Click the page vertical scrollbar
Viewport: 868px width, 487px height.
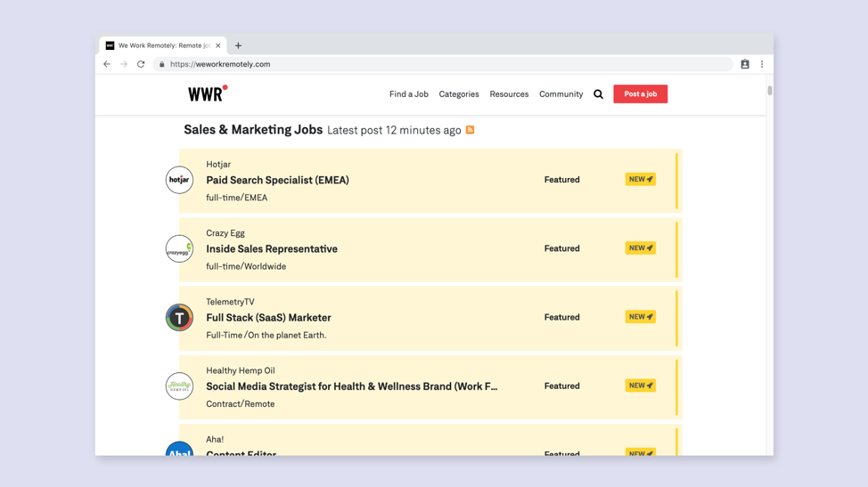[769, 92]
